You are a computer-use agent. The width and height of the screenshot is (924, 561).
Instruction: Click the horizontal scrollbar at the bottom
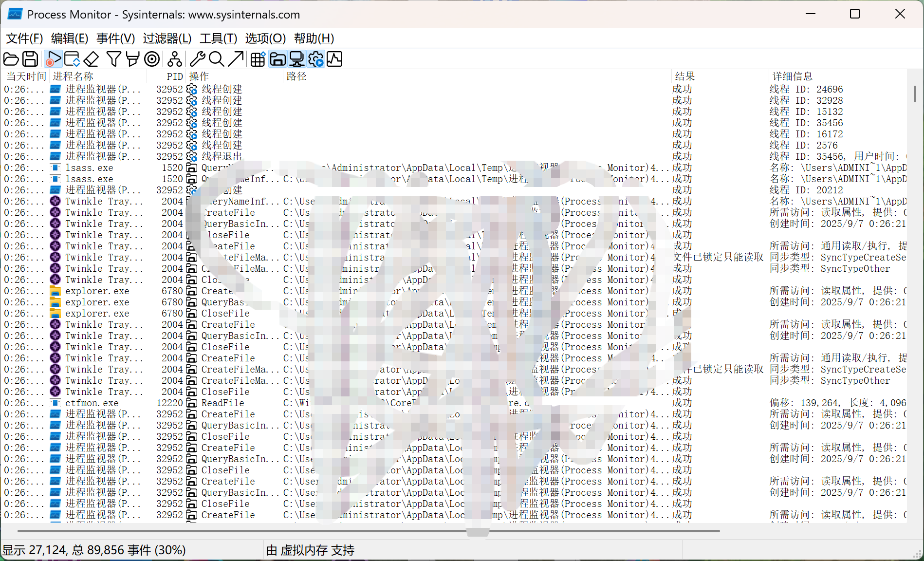[369, 531]
